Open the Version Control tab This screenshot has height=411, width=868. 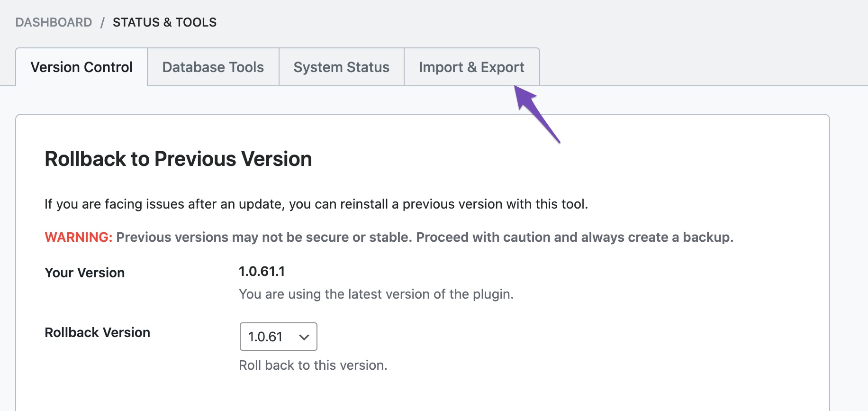(x=81, y=67)
